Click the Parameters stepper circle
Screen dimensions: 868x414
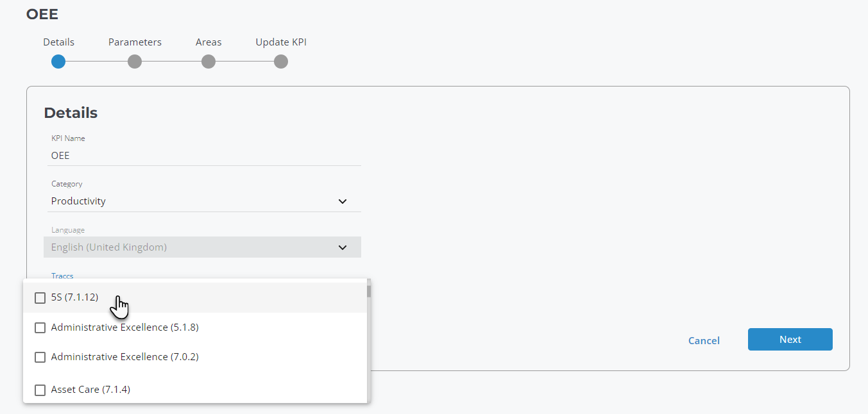pos(134,62)
